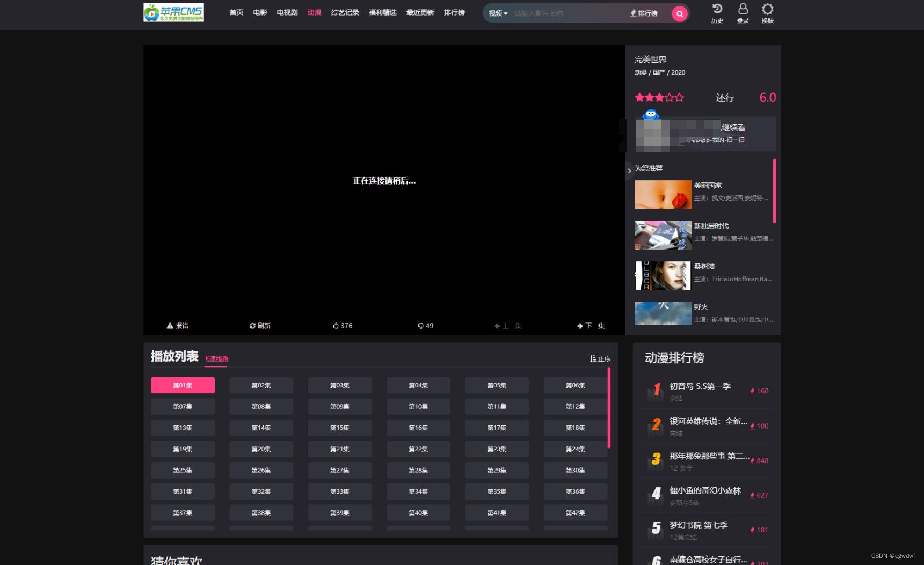Skip to 下一集 next episode
924x565 pixels.
[x=591, y=325]
